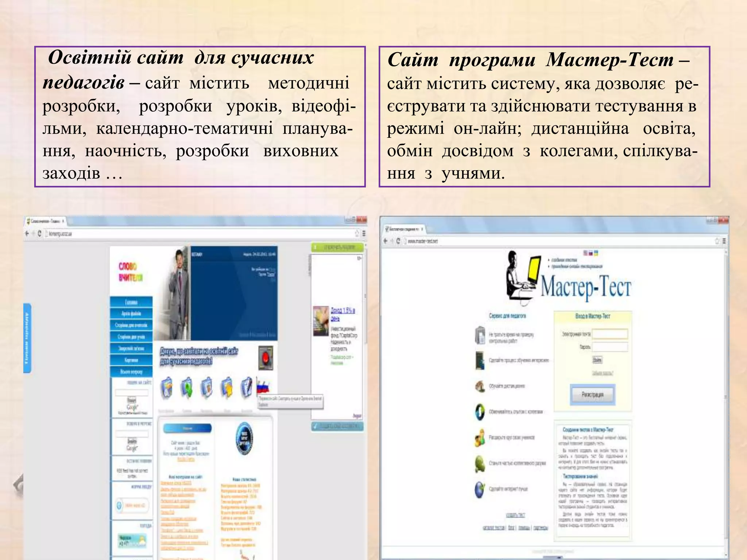
Task: Click globe with checkmark icon
Action: (480, 489)
